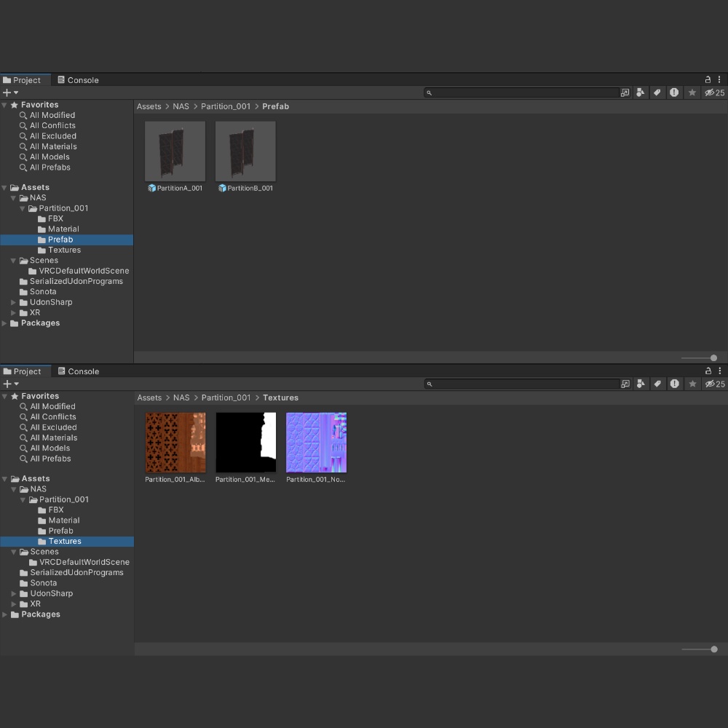Go to Assets in the Prefab panel breadcrumb
Screen dimensions: 728x728
click(149, 106)
